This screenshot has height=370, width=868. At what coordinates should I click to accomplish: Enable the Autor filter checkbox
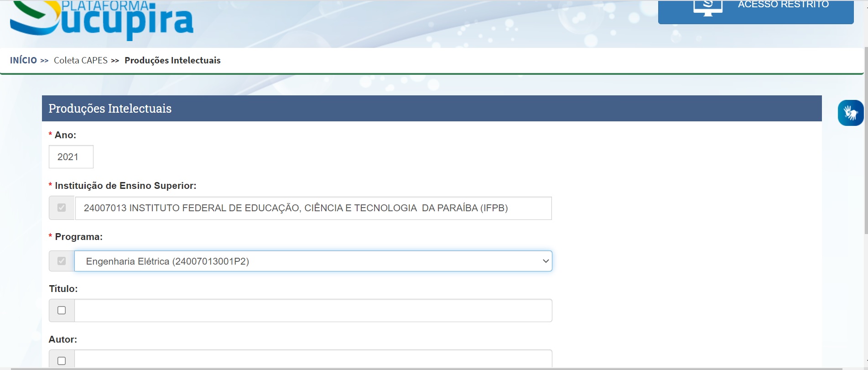click(x=62, y=360)
